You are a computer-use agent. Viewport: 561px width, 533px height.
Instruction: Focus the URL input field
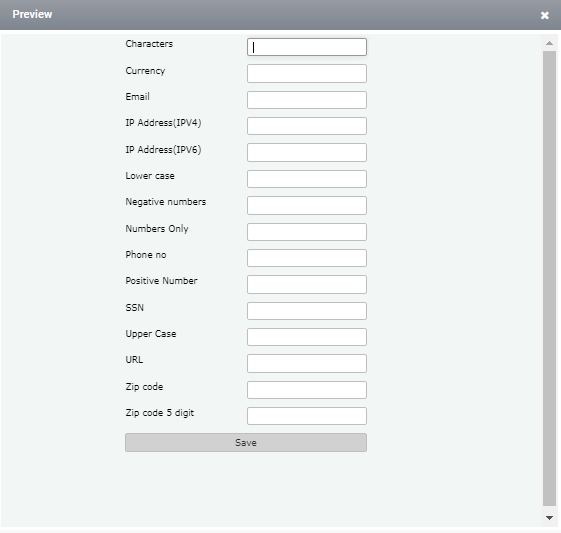click(x=307, y=363)
